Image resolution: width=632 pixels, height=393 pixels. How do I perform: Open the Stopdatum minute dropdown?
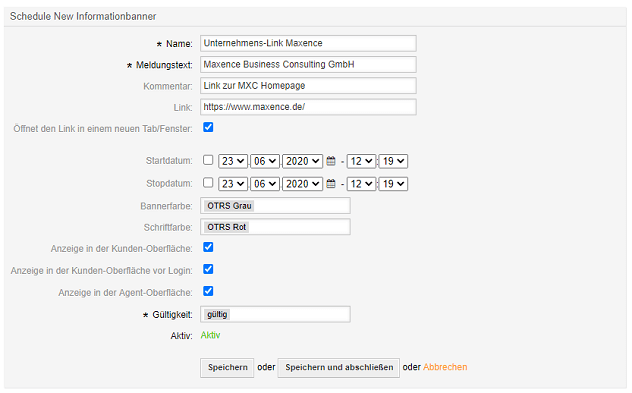393,184
